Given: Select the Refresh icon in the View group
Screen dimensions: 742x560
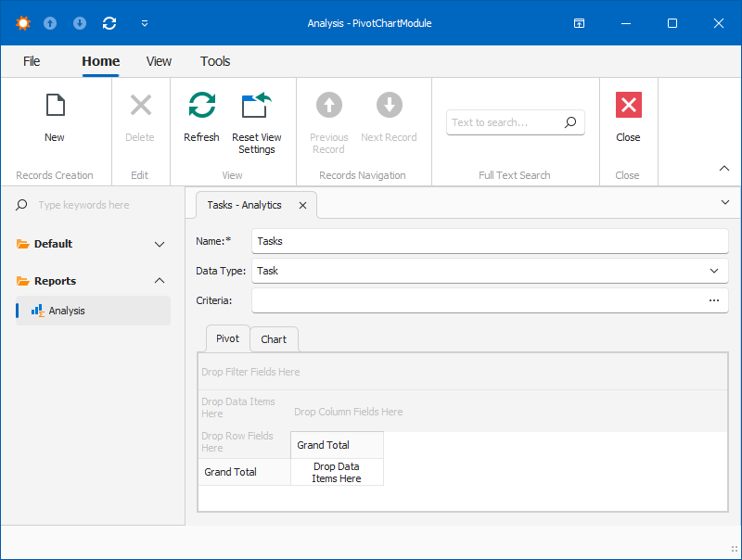Looking at the screenshot, I should tap(201, 105).
